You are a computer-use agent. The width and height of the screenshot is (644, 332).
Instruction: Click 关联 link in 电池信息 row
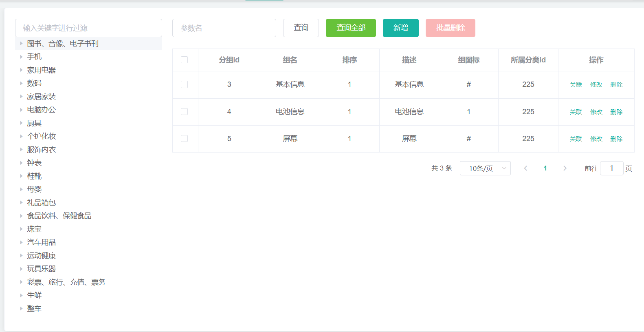[576, 112]
